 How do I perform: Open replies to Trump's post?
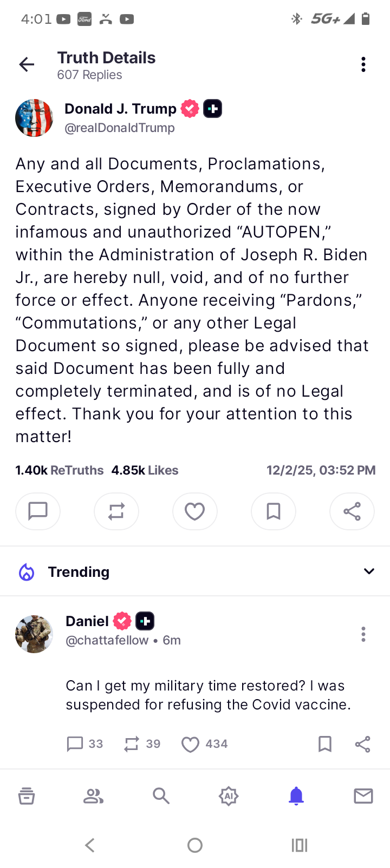coord(37,511)
